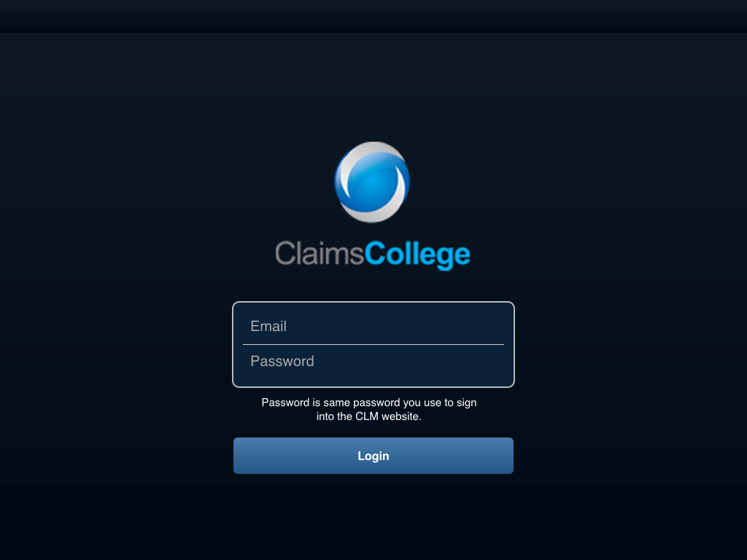Viewport: 747px width, 560px height.
Task: Click the dark header bar at top
Action: pos(373,17)
